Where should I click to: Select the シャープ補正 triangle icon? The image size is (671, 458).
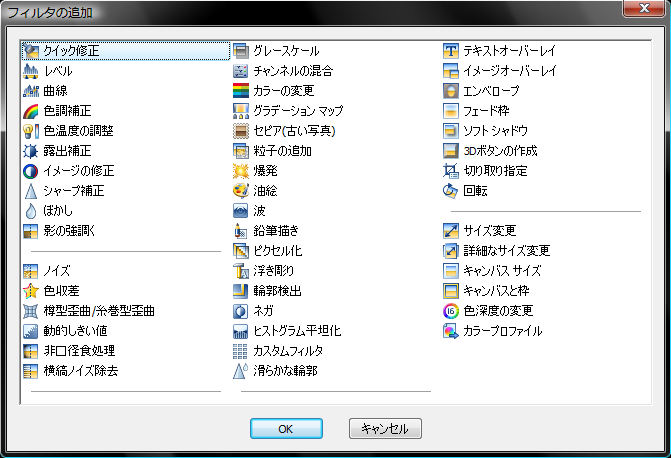click(x=31, y=191)
